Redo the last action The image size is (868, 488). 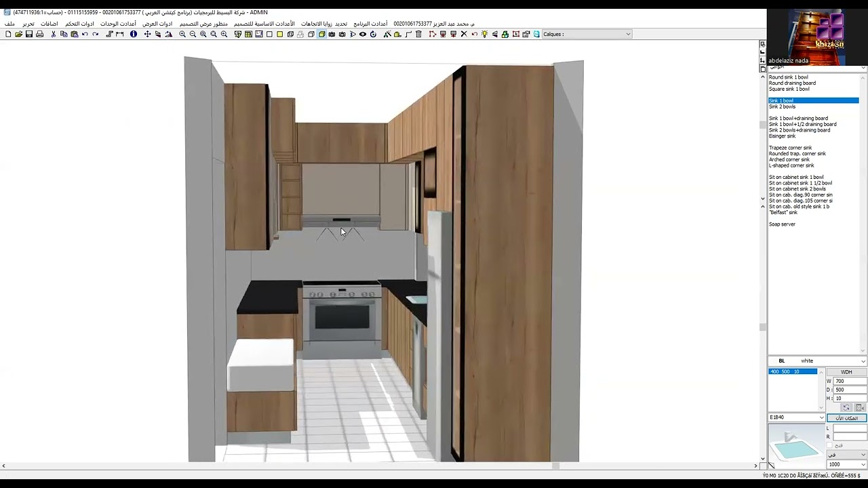click(96, 34)
